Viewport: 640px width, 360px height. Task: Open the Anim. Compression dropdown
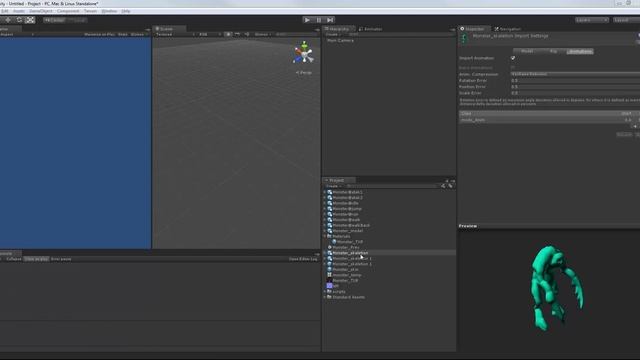tap(575, 74)
